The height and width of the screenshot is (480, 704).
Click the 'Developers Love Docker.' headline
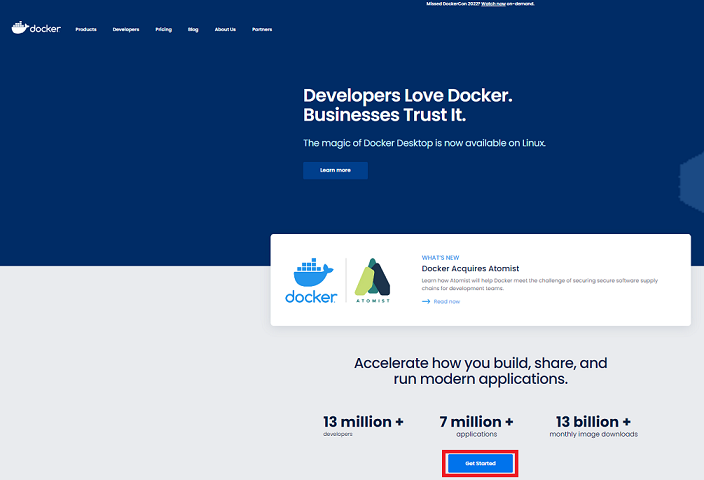tap(408, 96)
